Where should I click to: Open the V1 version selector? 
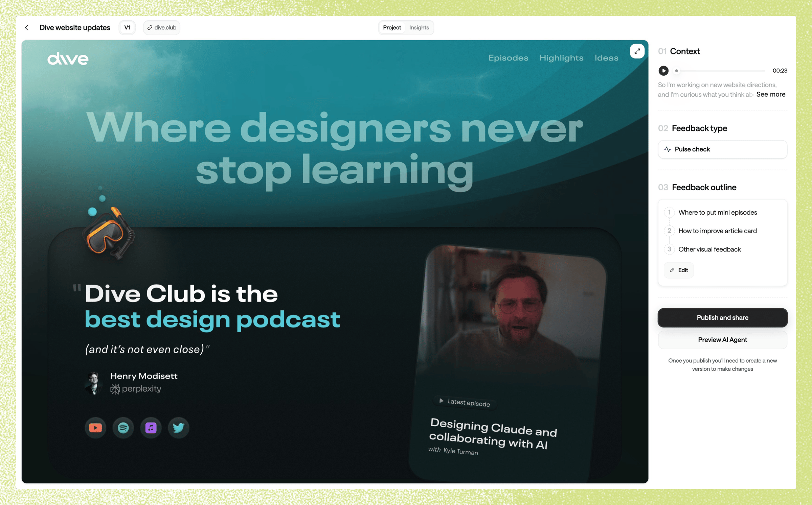pos(127,28)
